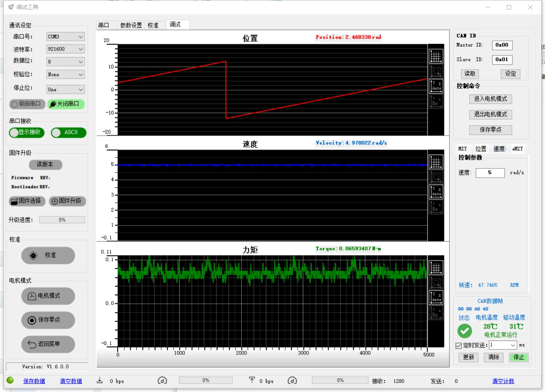Open the 串口号 COM3 dropdown
Screen dimensions: 545x392
(66, 37)
